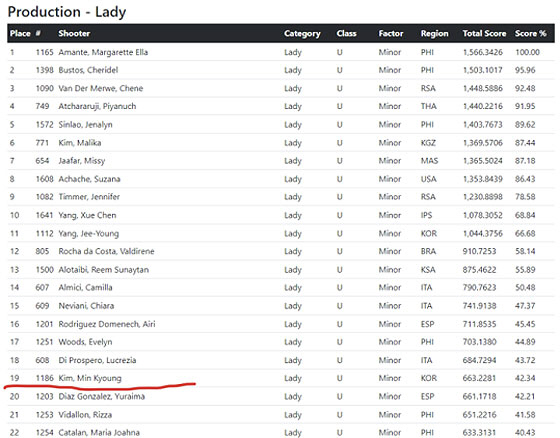560x438 pixels.
Task: Click the Total Score header
Action: click(x=484, y=34)
